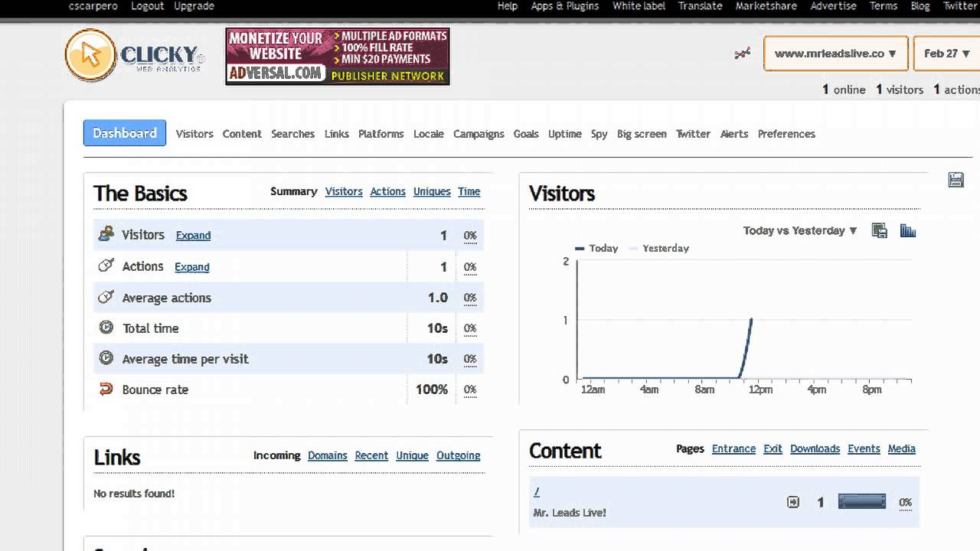
Task: Click the Average time per visit clock icon
Action: [x=106, y=358]
